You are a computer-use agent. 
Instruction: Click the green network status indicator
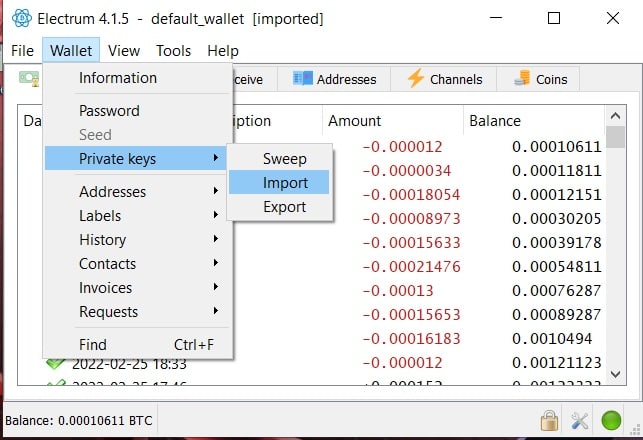(x=611, y=421)
